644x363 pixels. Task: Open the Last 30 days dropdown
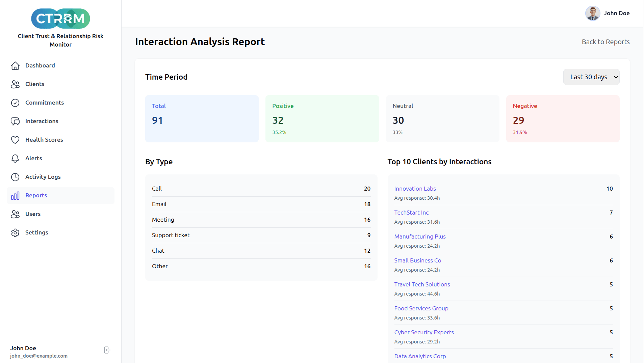coord(591,77)
